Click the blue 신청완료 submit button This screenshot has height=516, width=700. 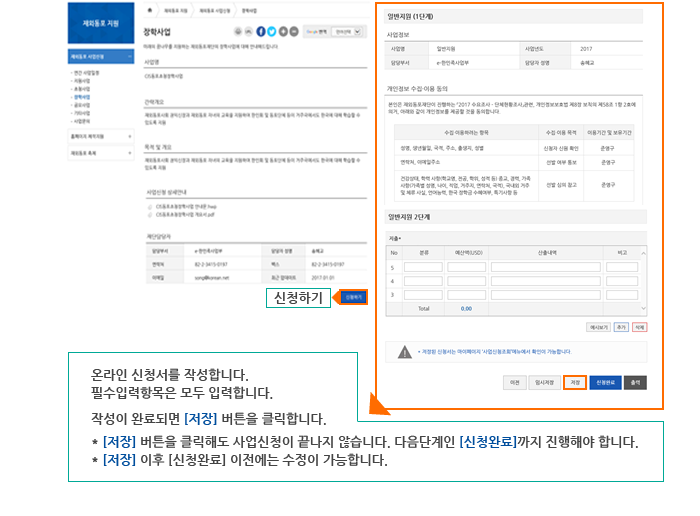click(605, 383)
